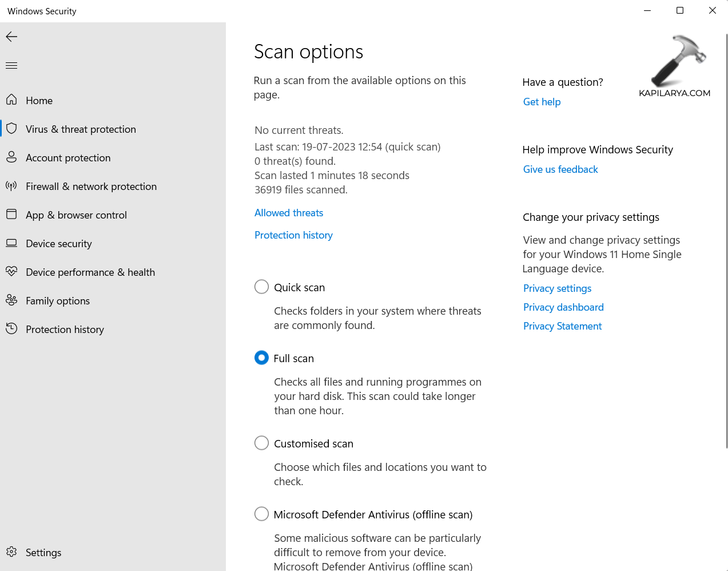728x571 pixels.
Task: Go to Device security in sidebar
Action: click(58, 244)
